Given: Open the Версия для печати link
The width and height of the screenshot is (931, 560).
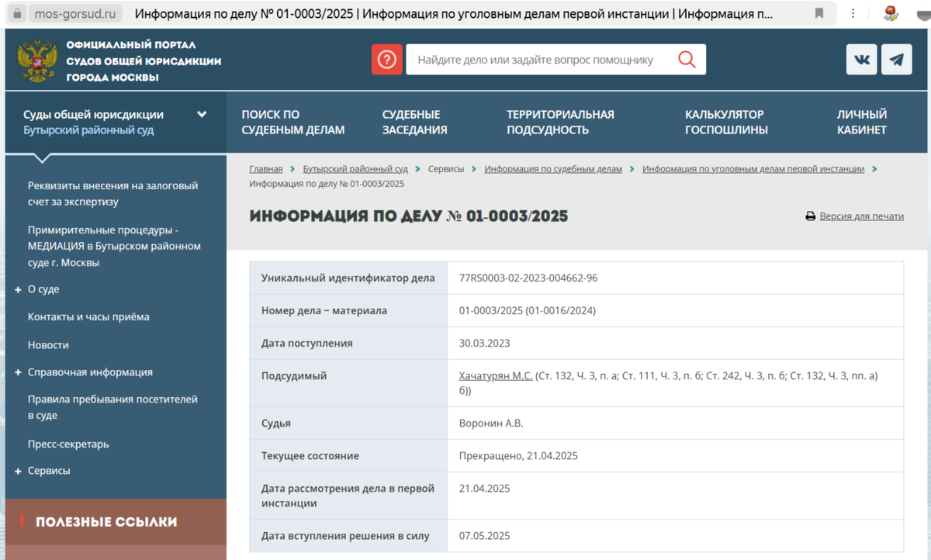Looking at the screenshot, I should [860, 216].
